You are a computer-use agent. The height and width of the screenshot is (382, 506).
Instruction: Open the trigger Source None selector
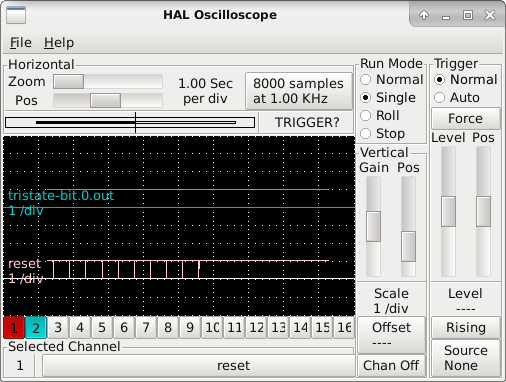(x=466, y=358)
